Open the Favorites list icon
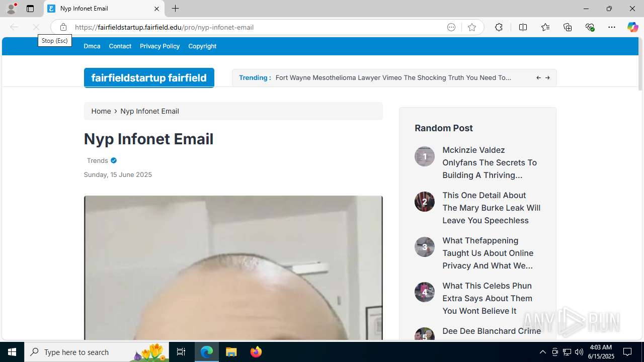 [545, 27]
